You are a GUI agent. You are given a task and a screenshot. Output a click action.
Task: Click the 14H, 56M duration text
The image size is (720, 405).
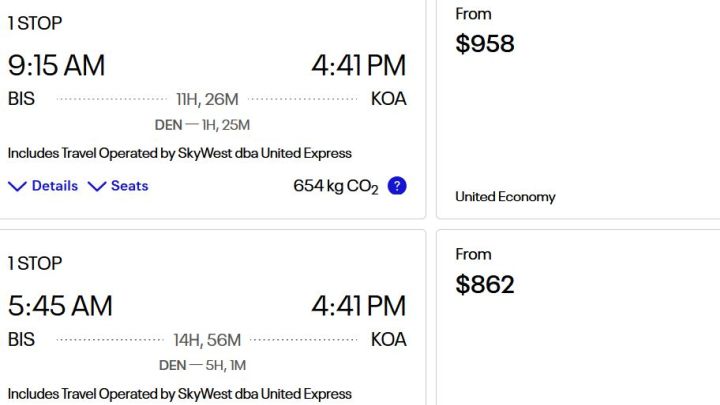click(x=207, y=340)
